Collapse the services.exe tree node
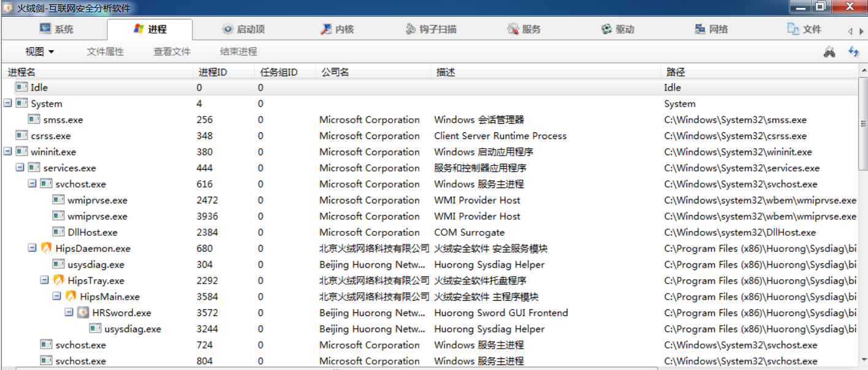 (20, 168)
